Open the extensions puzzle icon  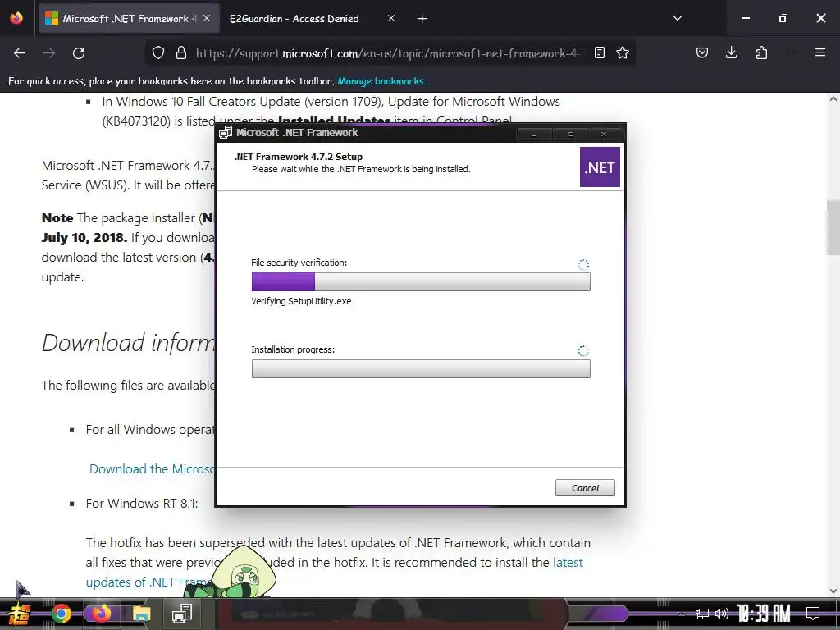coord(761,52)
